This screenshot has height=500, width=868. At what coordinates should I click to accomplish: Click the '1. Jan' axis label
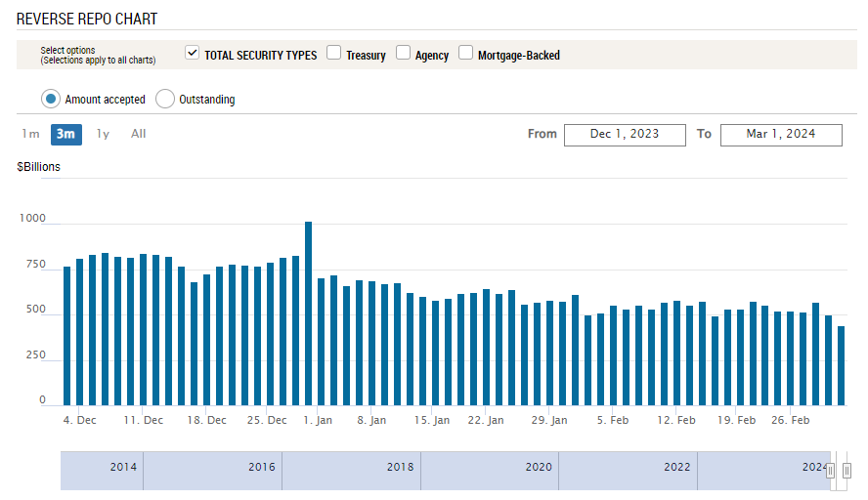click(x=318, y=420)
